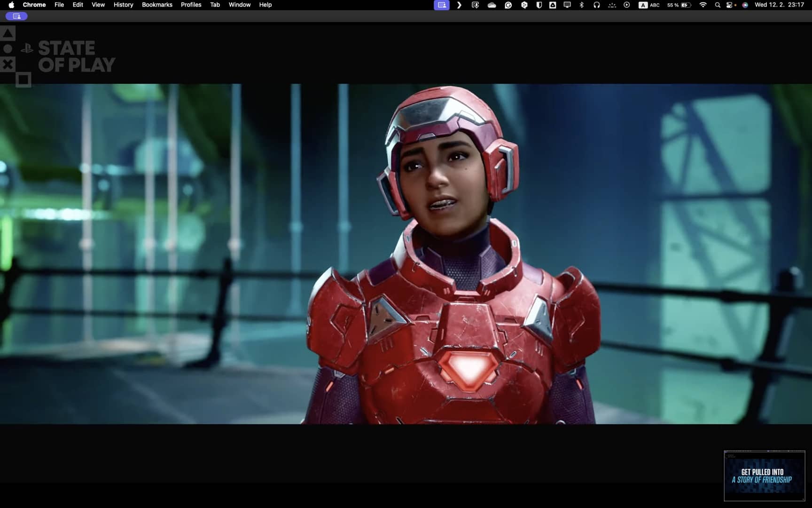Open the Wi-Fi status menu

[703, 5]
